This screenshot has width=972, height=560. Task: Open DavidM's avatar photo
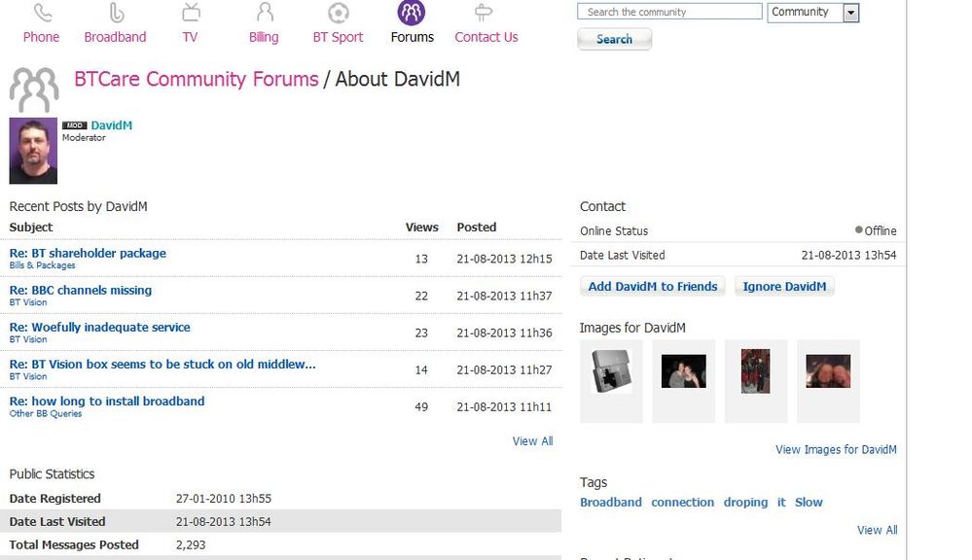click(x=33, y=151)
